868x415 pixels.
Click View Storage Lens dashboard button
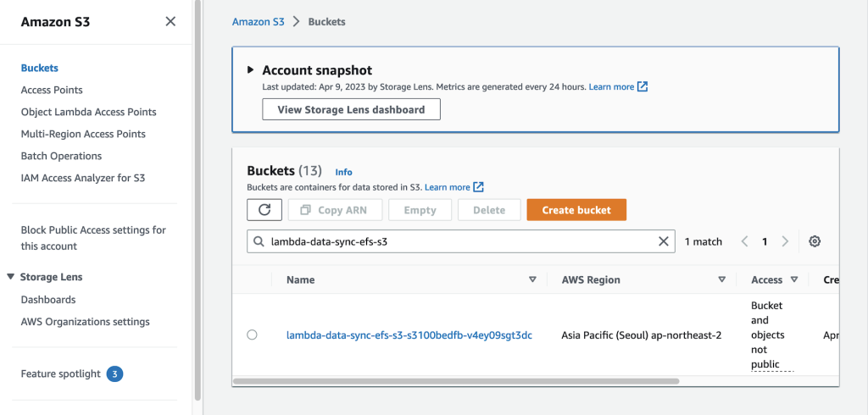(351, 109)
